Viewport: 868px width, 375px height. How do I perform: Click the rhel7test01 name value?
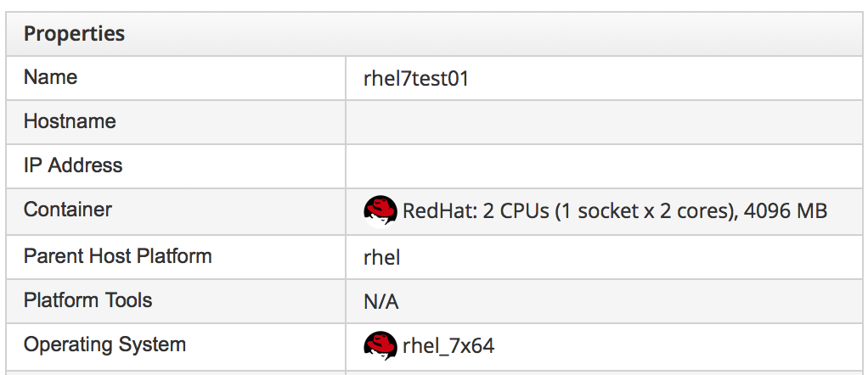[x=416, y=79]
